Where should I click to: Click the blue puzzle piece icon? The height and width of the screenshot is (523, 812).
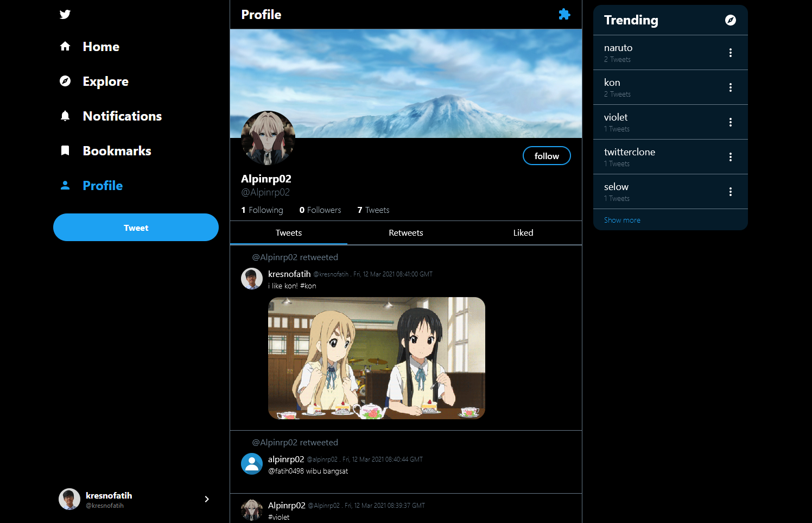[x=564, y=14]
